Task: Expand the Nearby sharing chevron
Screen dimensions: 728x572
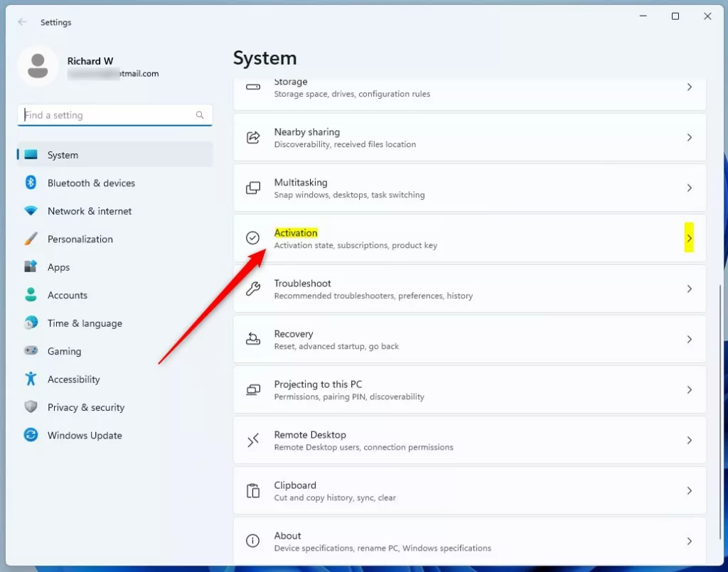Action: coord(689,137)
